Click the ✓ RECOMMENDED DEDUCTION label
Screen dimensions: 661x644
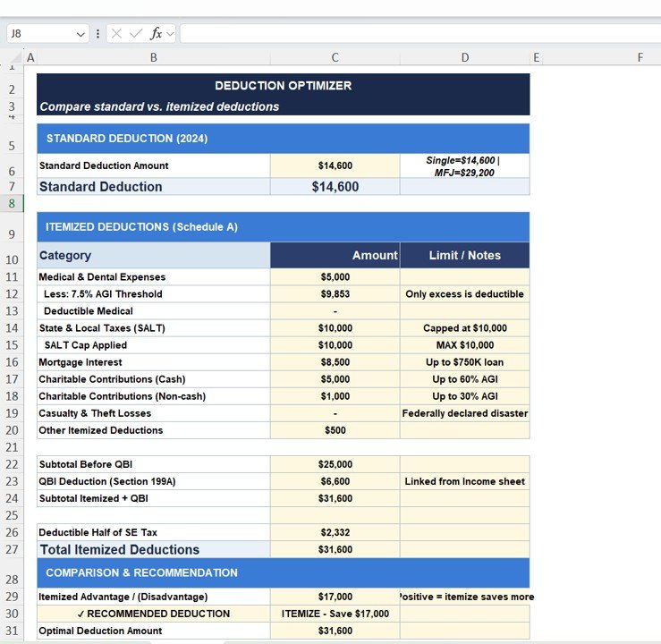click(x=154, y=614)
